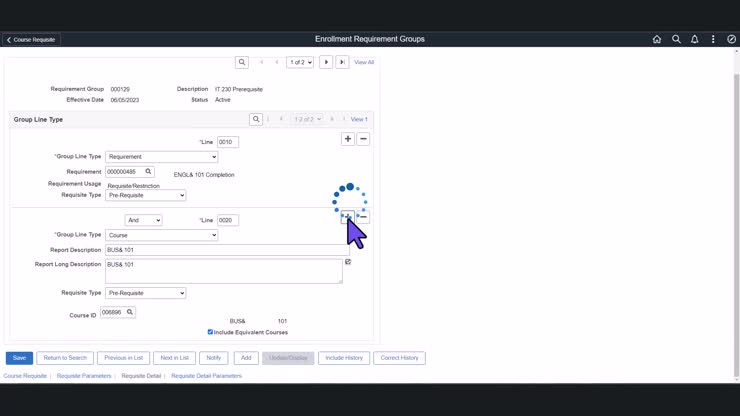Click Previous in List button
Viewport: 740px width, 416px height.
tap(124, 358)
